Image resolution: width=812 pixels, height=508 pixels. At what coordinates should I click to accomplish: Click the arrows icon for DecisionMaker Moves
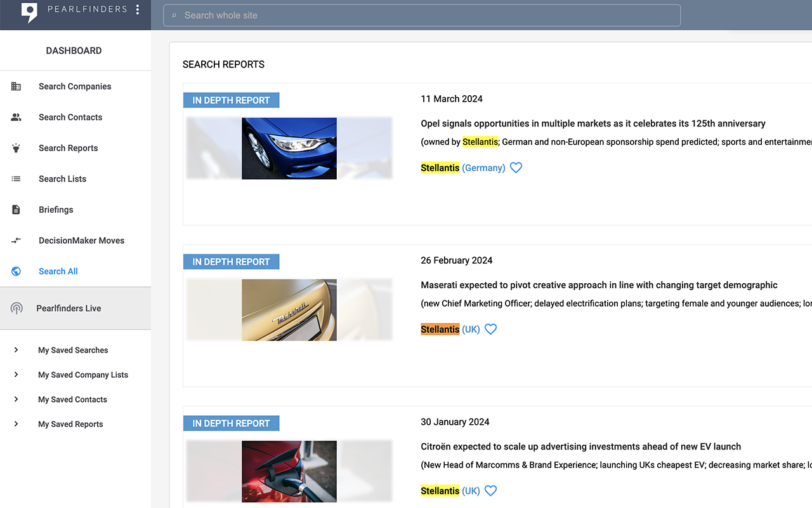16,240
